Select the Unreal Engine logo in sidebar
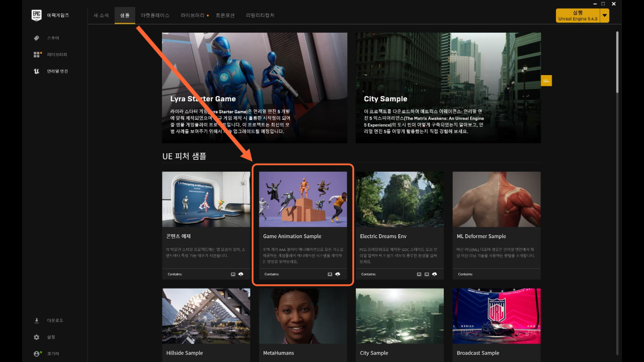 click(x=36, y=71)
